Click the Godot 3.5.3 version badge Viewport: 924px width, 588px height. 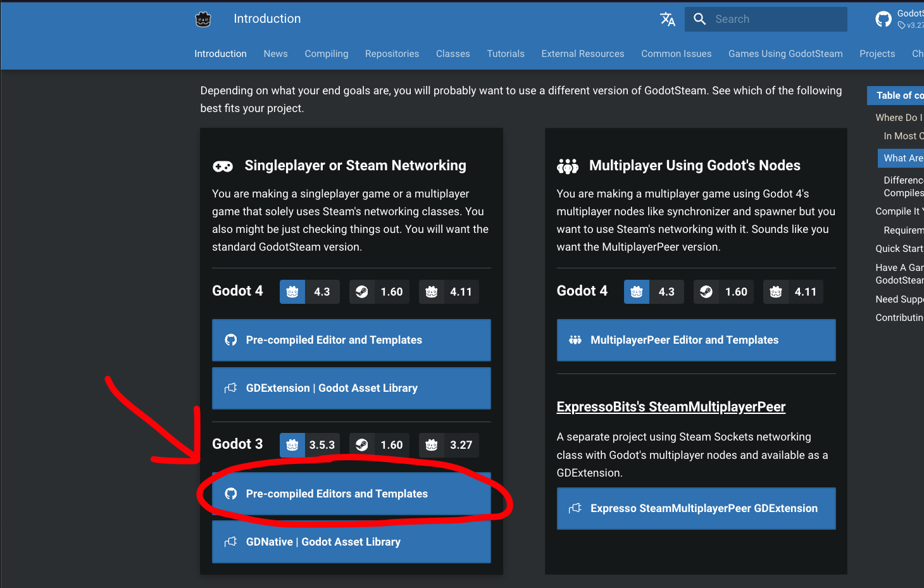point(309,445)
